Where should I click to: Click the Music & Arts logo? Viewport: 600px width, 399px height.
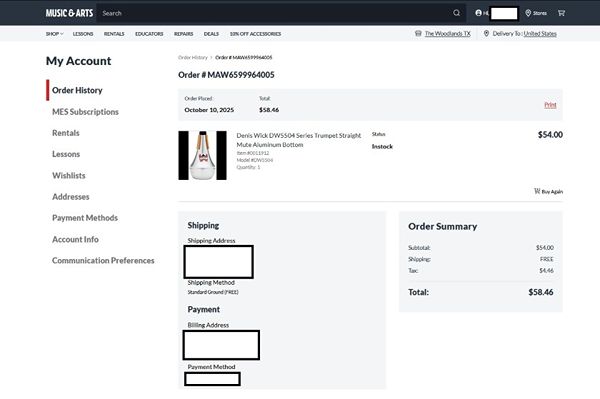coord(69,13)
